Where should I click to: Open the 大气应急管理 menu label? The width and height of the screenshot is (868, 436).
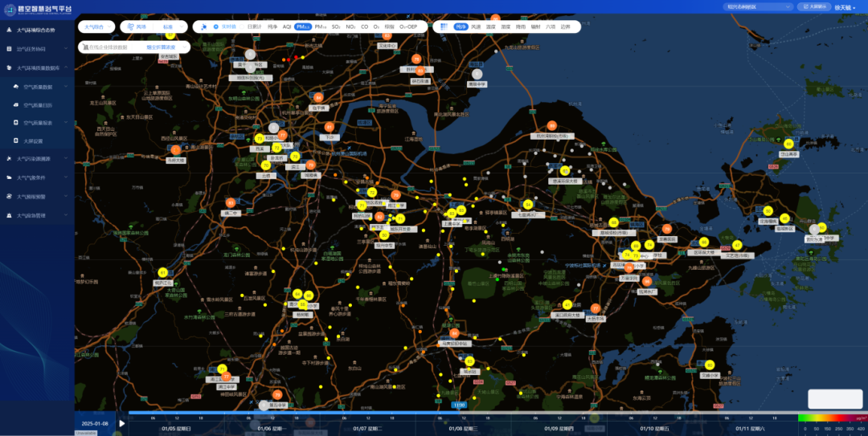coord(31,215)
